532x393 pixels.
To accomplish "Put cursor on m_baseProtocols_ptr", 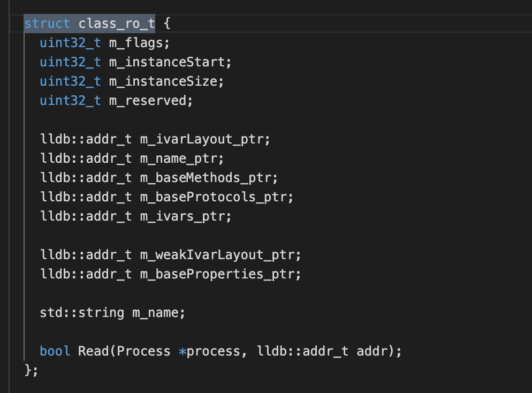I will [213, 197].
